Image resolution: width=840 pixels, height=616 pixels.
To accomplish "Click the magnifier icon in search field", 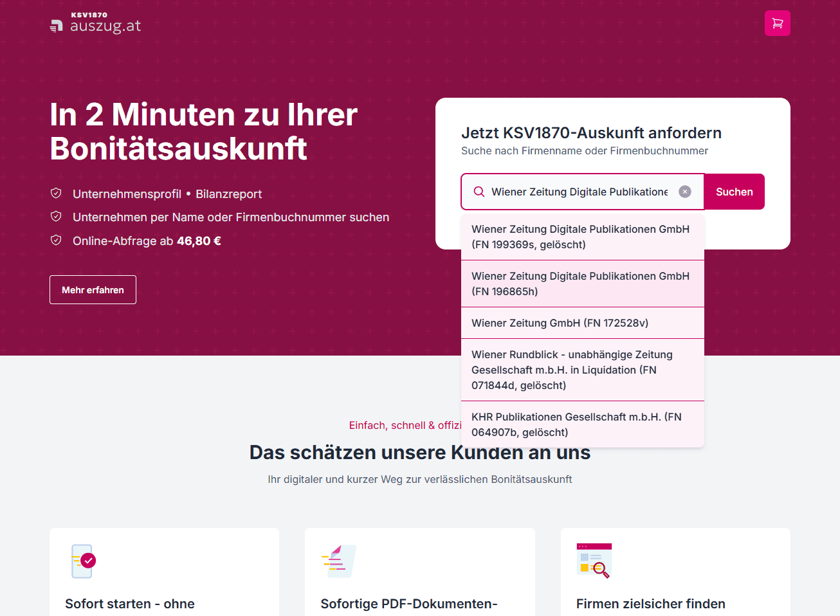I will 479,192.
